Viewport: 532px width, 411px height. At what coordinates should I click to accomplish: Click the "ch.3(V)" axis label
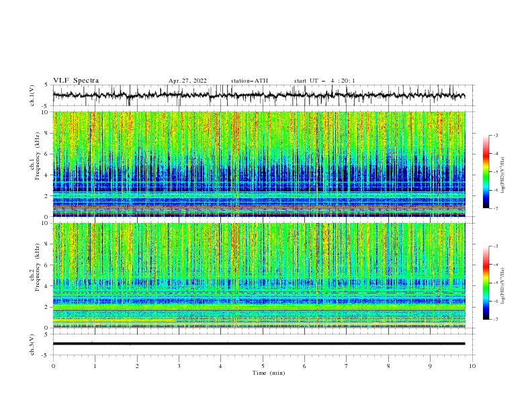32,345
